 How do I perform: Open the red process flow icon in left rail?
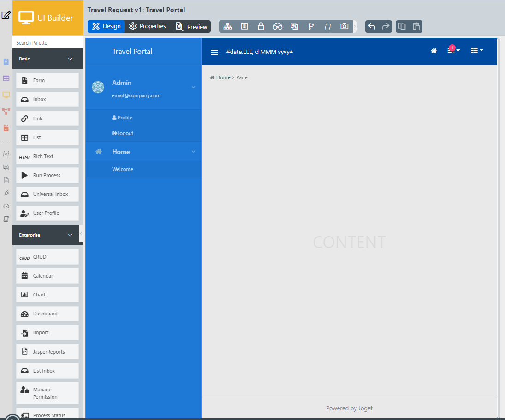coord(6,112)
